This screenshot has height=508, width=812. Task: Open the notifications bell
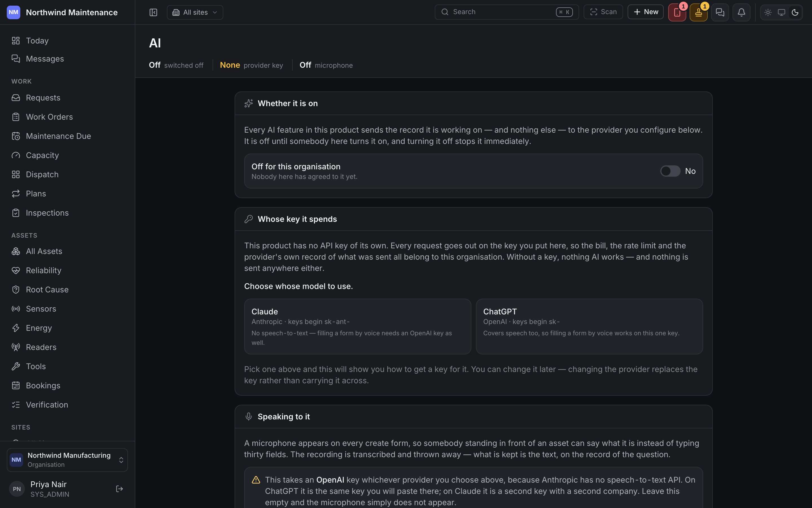click(x=742, y=12)
